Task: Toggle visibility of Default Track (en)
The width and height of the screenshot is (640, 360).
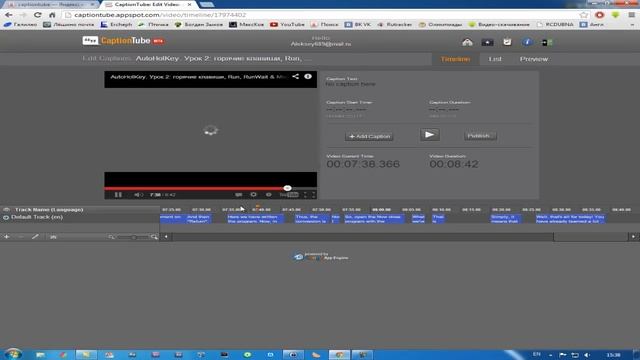Action: (6, 218)
